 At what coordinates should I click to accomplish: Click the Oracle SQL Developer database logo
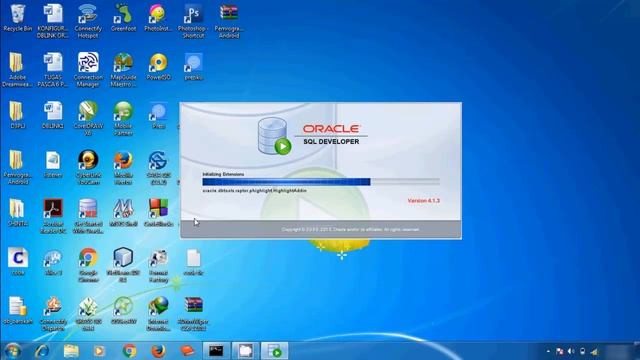pyautogui.click(x=274, y=136)
